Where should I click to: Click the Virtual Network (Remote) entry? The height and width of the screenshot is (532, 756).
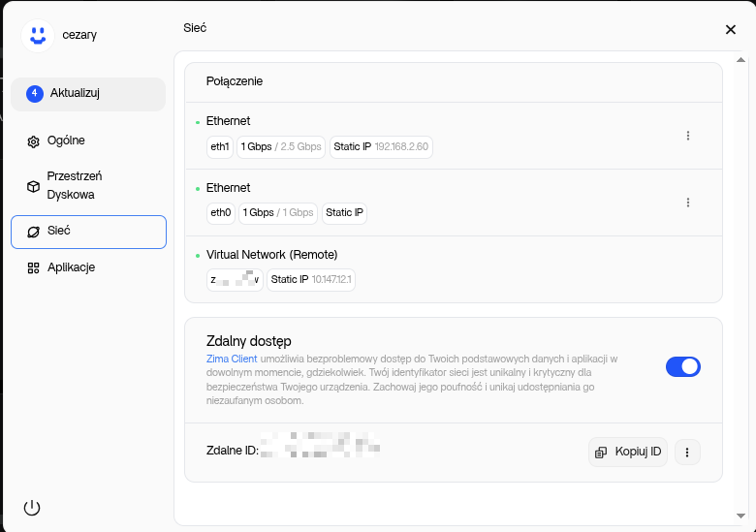pos(271,255)
